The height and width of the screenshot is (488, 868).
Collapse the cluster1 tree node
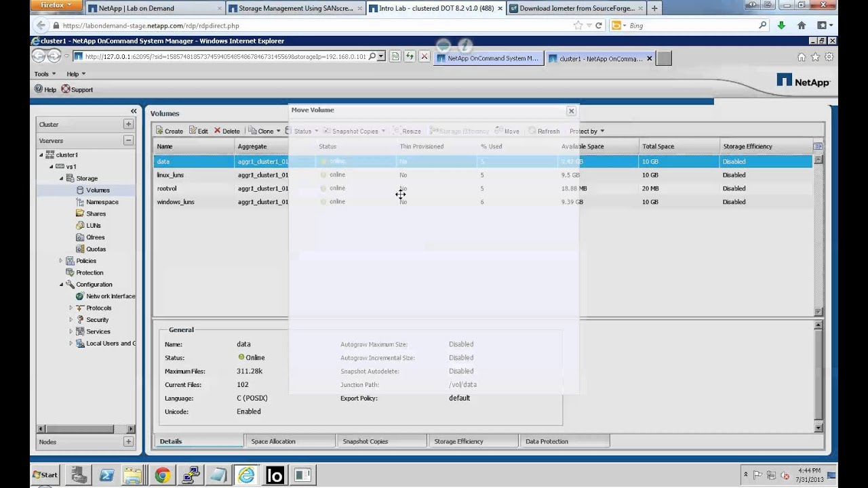pos(41,155)
